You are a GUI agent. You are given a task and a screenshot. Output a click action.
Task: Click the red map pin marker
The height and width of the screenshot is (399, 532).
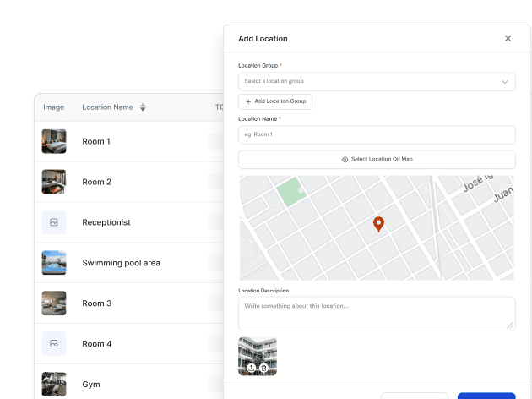(378, 224)
